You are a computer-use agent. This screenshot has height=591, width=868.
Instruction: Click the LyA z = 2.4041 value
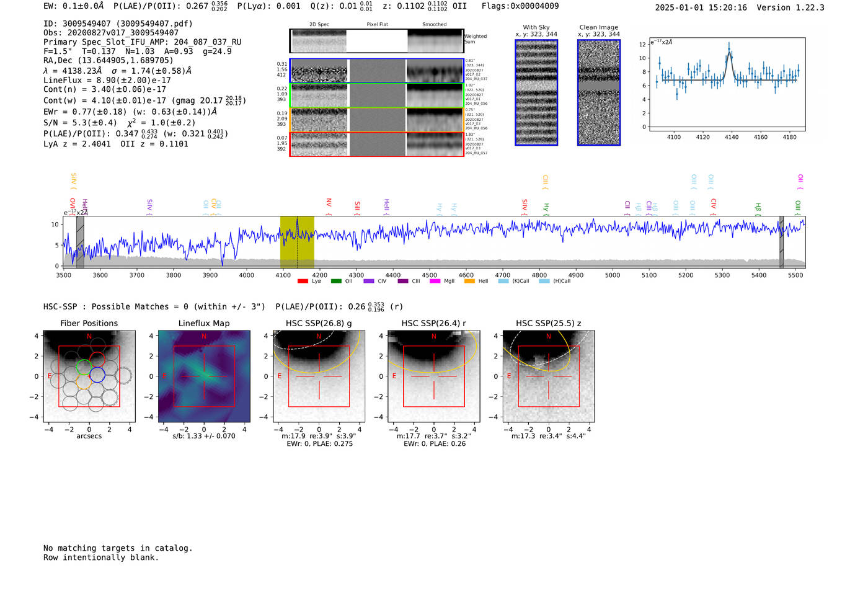coord(77,144)
